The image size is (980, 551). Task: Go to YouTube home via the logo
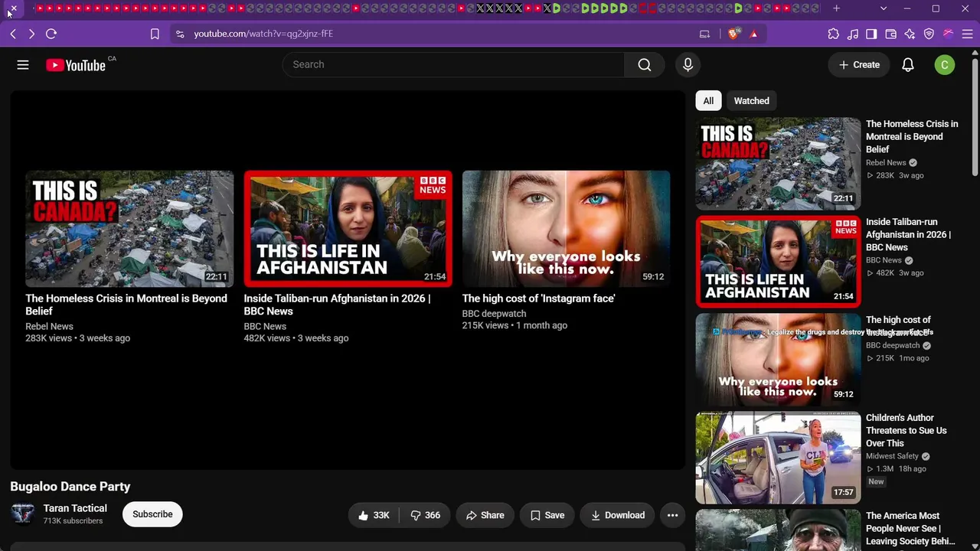tap(76, 65)
